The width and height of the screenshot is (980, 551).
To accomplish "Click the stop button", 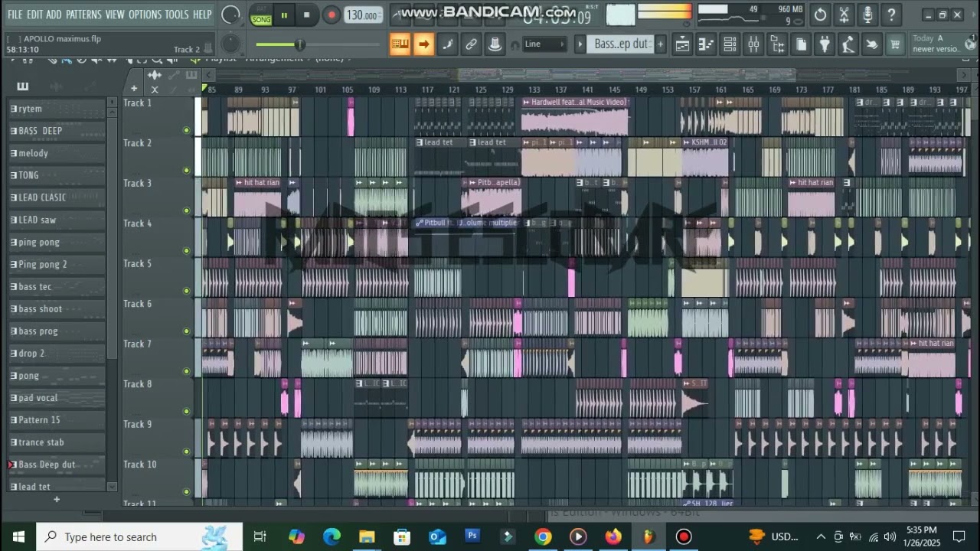I will pyautogui.click(x=307, y=15).
